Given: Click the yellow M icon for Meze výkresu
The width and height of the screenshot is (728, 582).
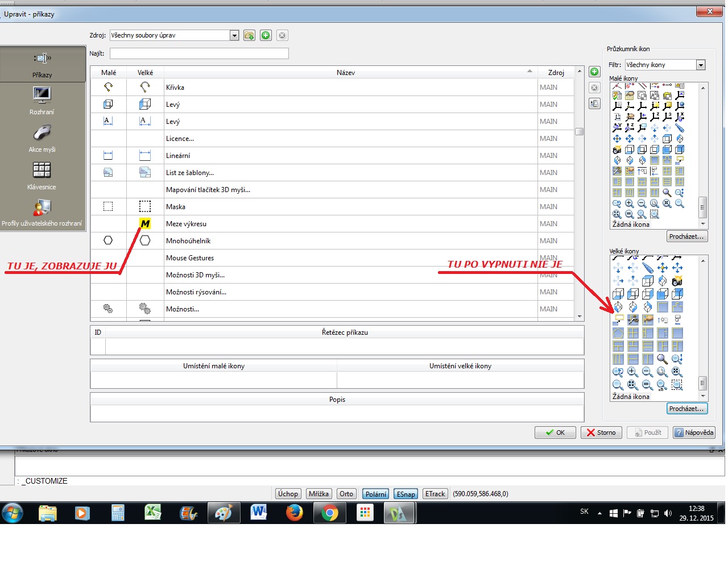Looking at the screenshot, I should [145, 224].
